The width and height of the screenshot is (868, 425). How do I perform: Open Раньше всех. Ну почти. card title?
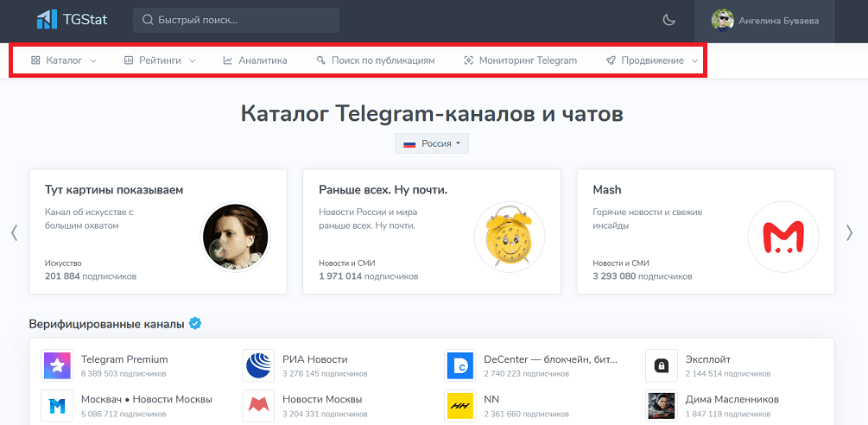pyautogui.click(x=383, y=190)
